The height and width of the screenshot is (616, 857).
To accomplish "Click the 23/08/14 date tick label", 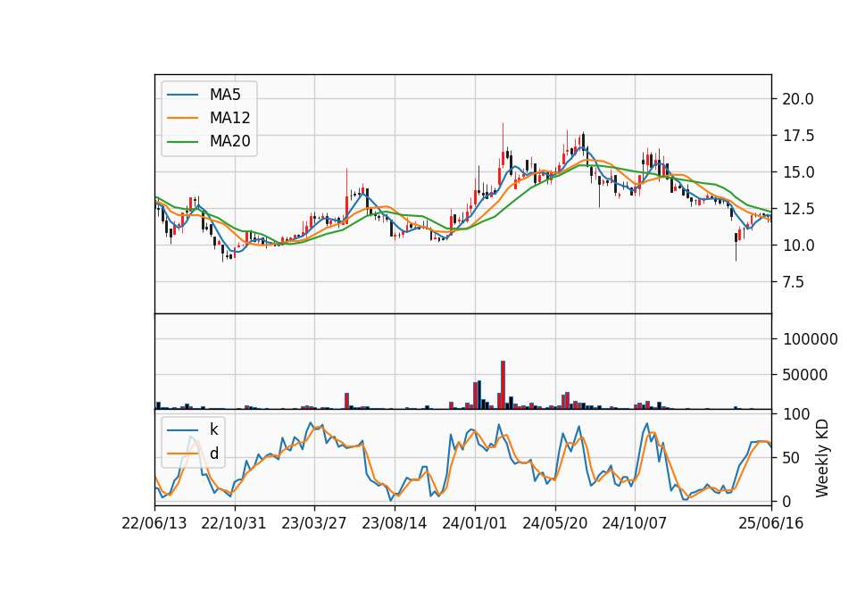I will pyautogui.click(x=394, y=523).
